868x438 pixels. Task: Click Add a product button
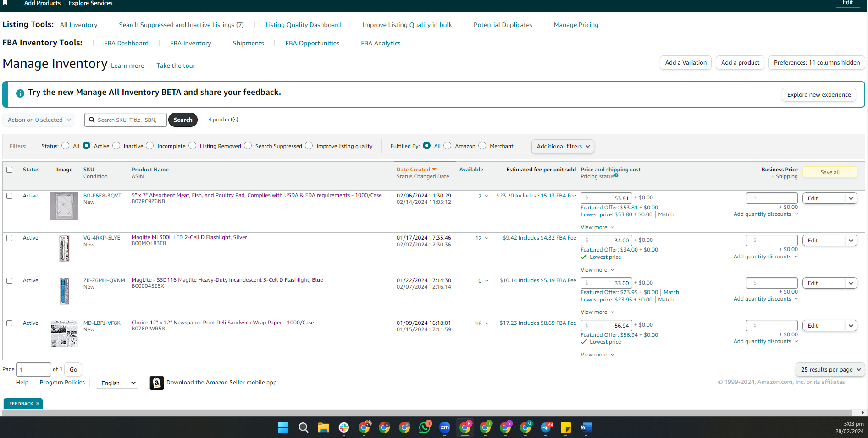point(740,63)
